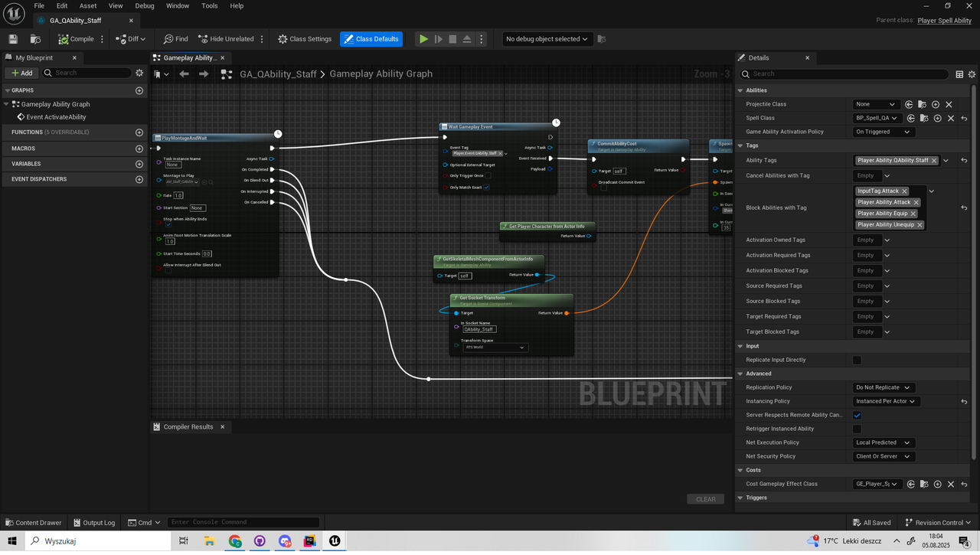Open the File menu
This screenshot has width=980, height=555.
tap(39, 5)
